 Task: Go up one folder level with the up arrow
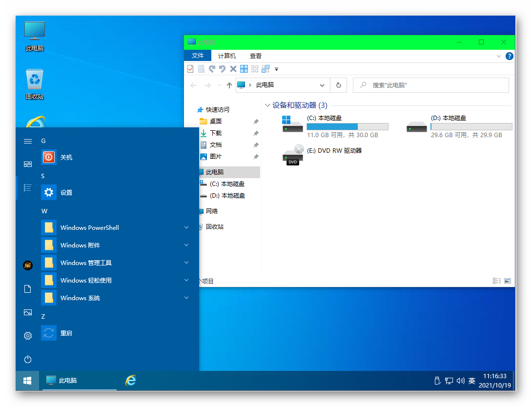pyautogui.click(x=229, y=85)
